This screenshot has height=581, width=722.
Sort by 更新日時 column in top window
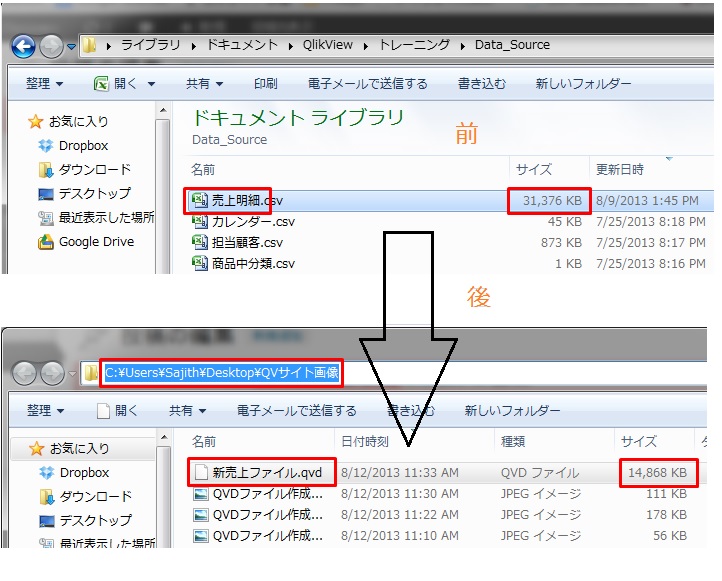[x=620, y=169]
